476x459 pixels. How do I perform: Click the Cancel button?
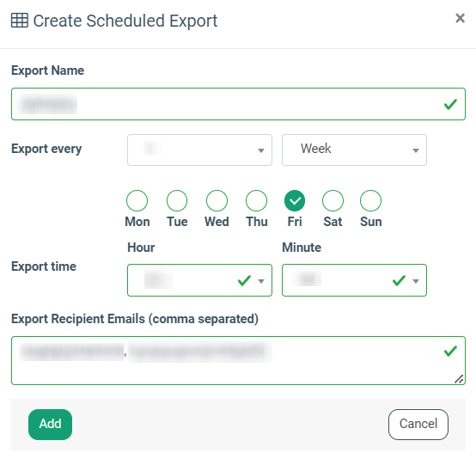coord(418,425)
